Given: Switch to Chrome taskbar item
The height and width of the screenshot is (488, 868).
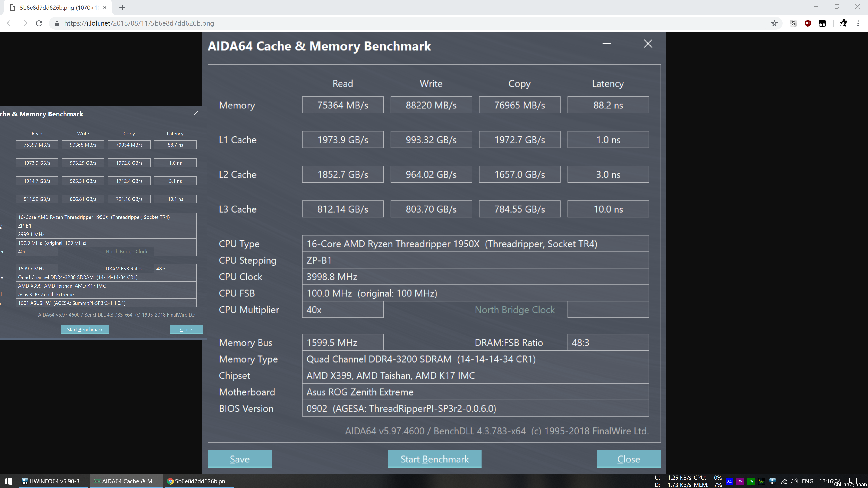Looking at the screenshot, I should 199,481.
